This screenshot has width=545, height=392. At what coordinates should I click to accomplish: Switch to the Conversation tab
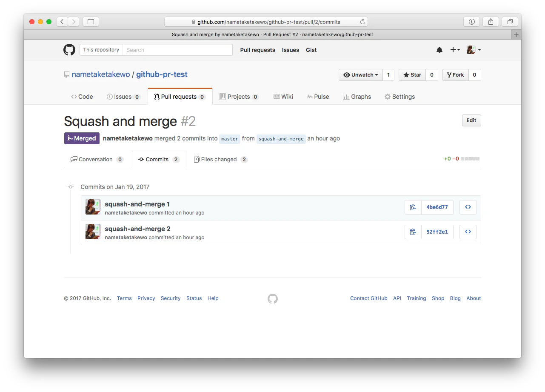(97, 159)
